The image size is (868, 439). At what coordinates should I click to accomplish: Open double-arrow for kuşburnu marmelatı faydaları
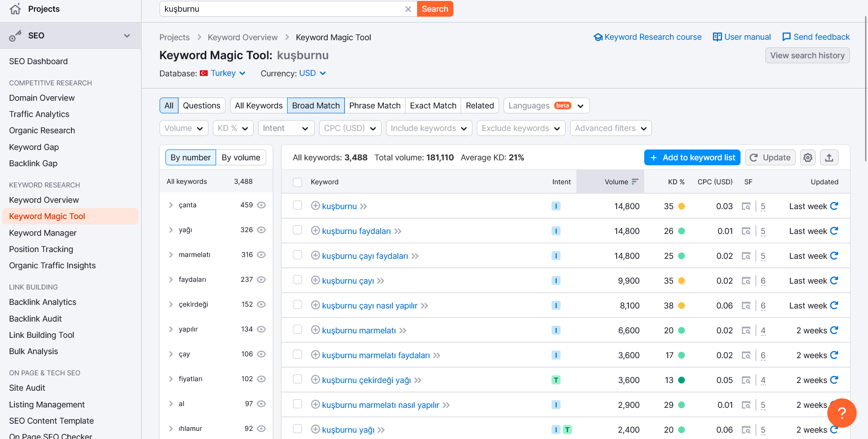(x=437, y=355)
